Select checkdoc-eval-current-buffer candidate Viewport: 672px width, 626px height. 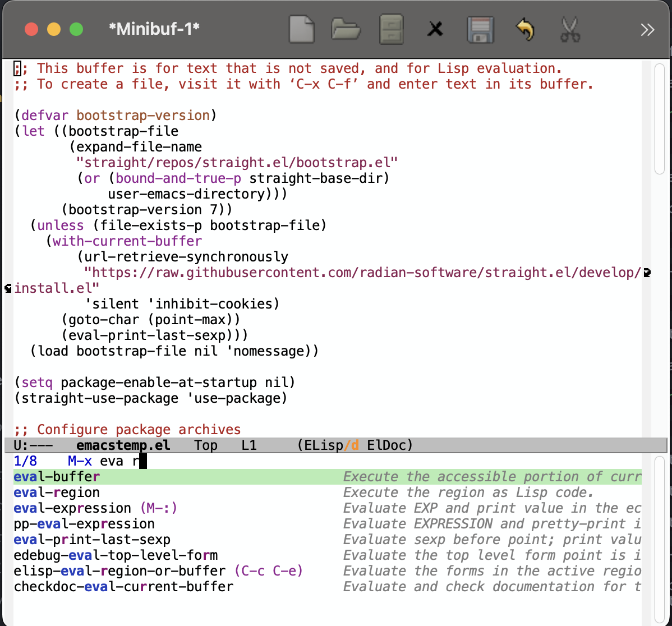pos(328,587)
